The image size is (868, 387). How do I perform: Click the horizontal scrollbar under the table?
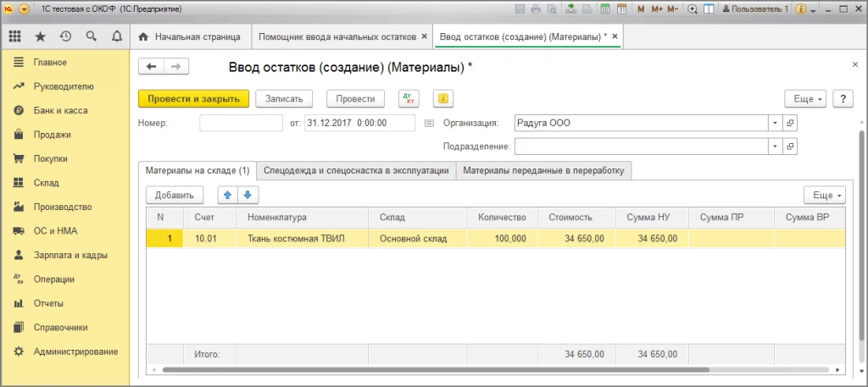click(x=436, y=370)
